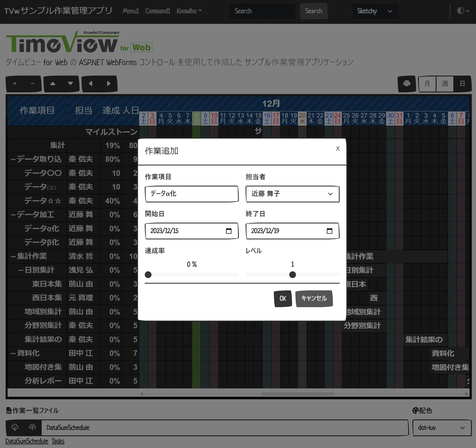Click the up triangle arrow icon

click(53, 84)
